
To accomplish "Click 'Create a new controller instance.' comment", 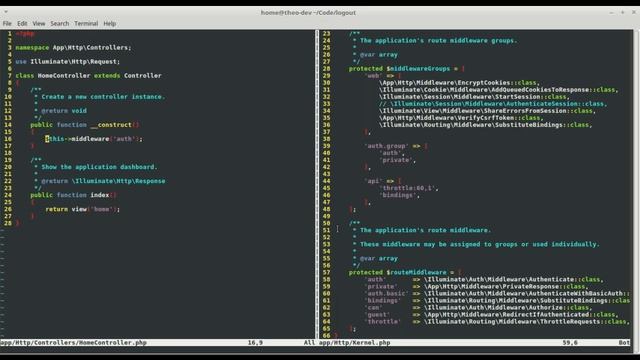I will [x=103, y=97].
